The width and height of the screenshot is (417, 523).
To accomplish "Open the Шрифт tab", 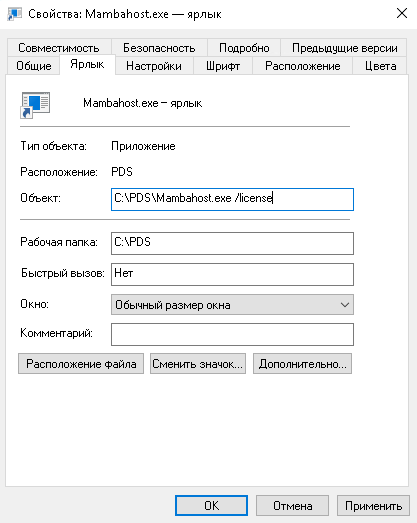I will tap(223, 66).
